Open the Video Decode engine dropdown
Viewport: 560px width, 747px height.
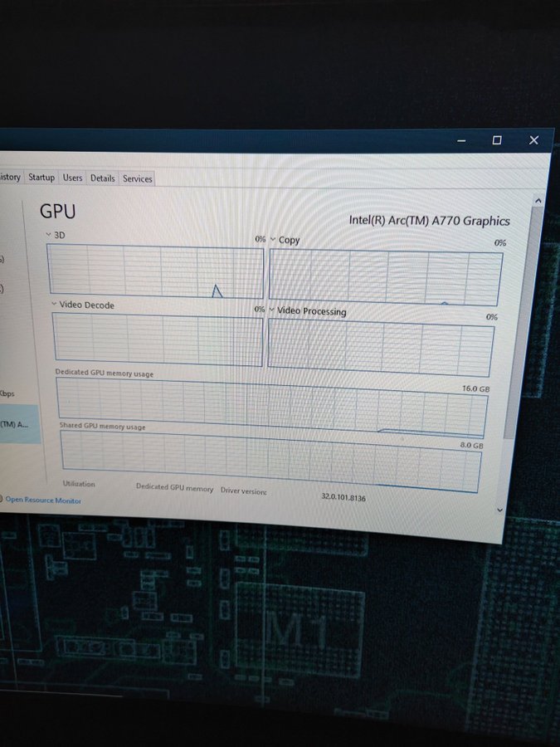click(x=55, y=305)
